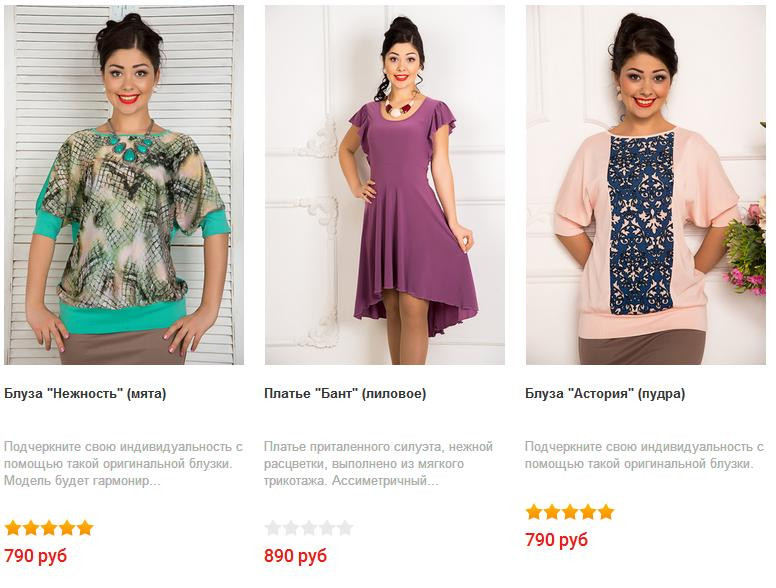The image size is (776, 588).
Task: Open the lilac dress product photo
Action: pos(385,185)
